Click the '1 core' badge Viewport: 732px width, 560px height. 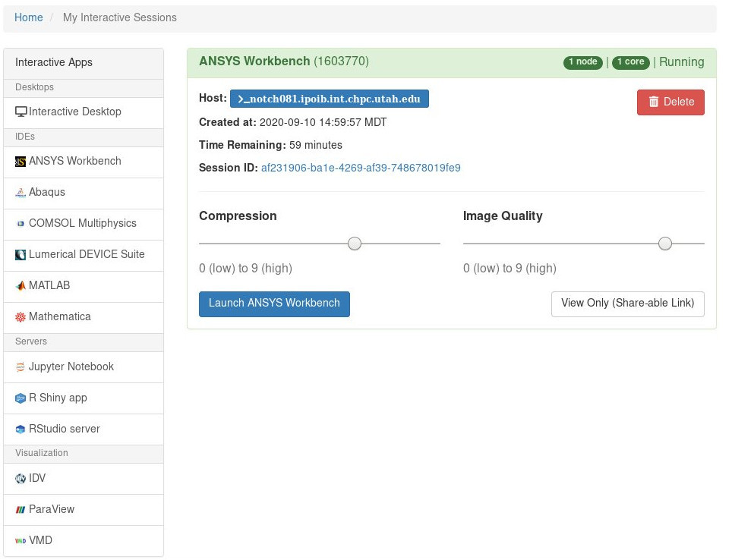(631, 62)
